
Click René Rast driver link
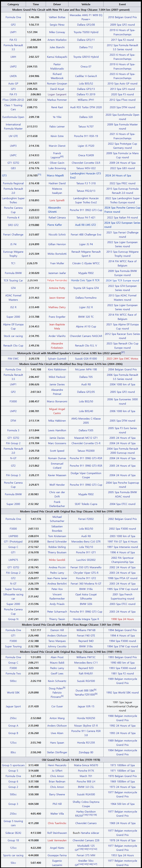(57, 107)
